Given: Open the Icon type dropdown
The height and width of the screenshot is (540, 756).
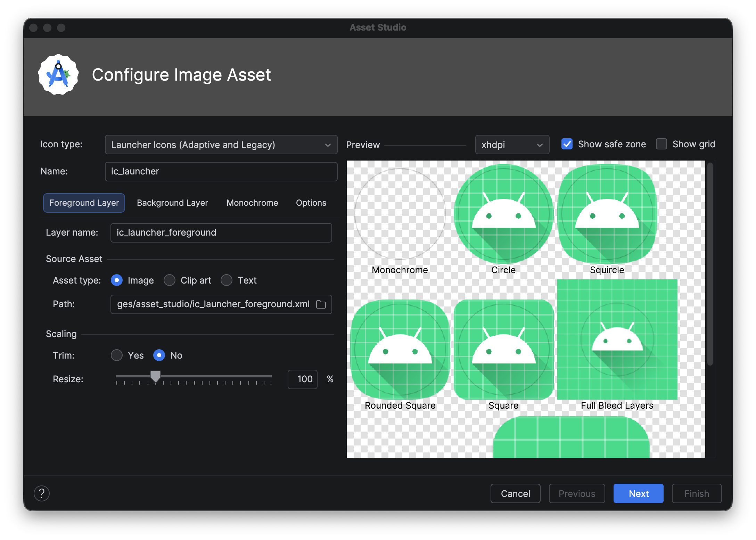Looking at the screenshot, I should point(221,145).
